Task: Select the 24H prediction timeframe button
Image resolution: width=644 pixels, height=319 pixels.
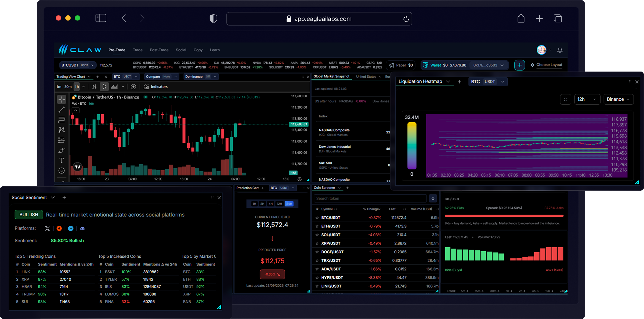Action: [289, 204]
